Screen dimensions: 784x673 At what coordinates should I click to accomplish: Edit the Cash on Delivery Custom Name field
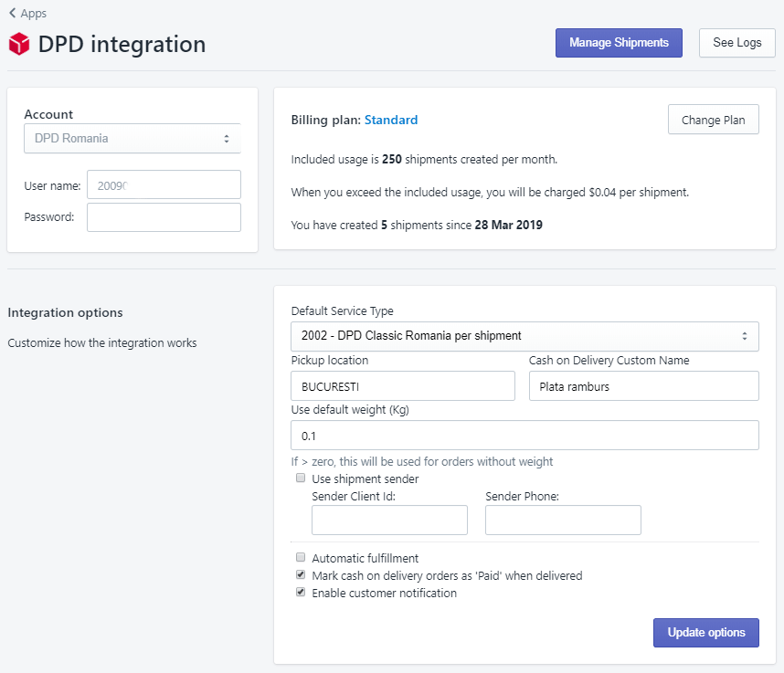click(x=644, y=385)
